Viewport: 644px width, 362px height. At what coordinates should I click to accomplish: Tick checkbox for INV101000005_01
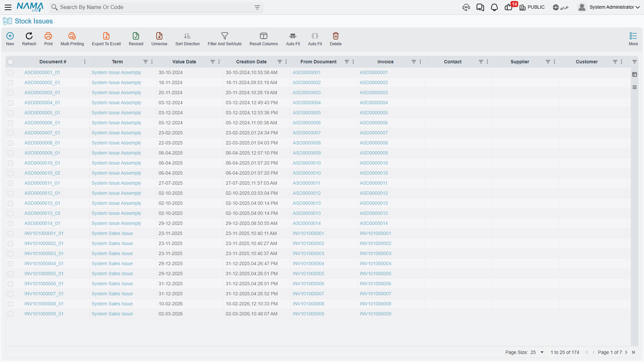coord(10,274)
